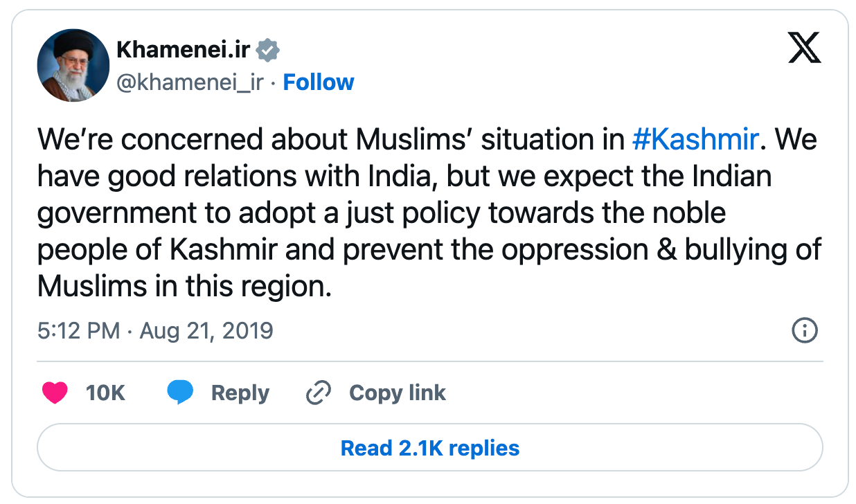856x504 pixels.
Task: Click the blue verified badge
Action: tap(268, 50)
